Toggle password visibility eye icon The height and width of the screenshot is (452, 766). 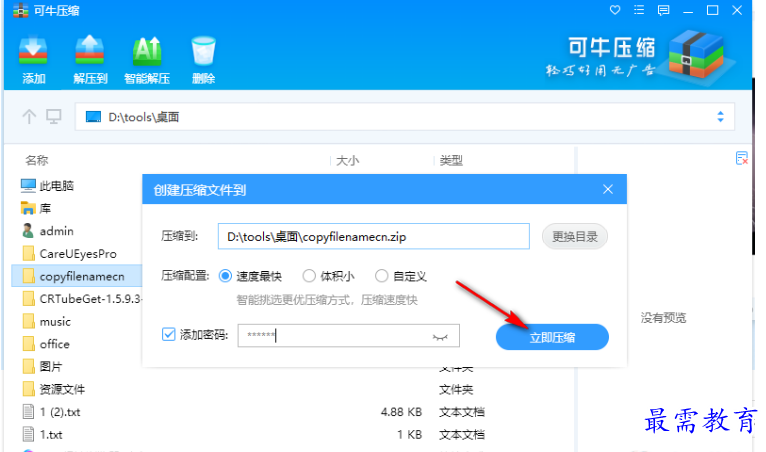click(440, 337)
